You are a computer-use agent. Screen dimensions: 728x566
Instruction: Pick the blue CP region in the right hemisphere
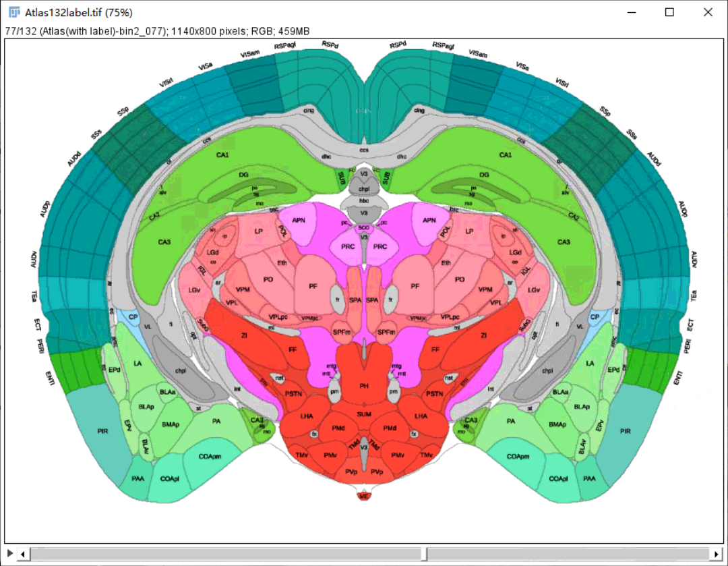pyautogui.click(x=595, y=316)
